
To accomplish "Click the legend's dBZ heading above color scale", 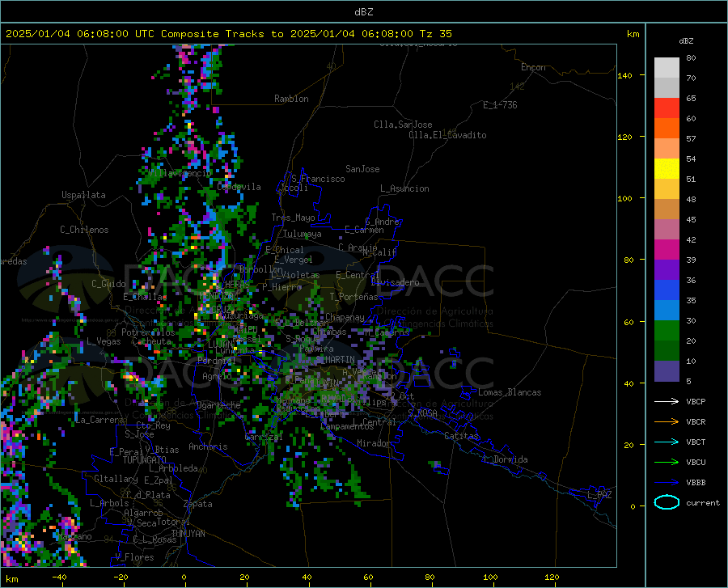I will [686, 40].
